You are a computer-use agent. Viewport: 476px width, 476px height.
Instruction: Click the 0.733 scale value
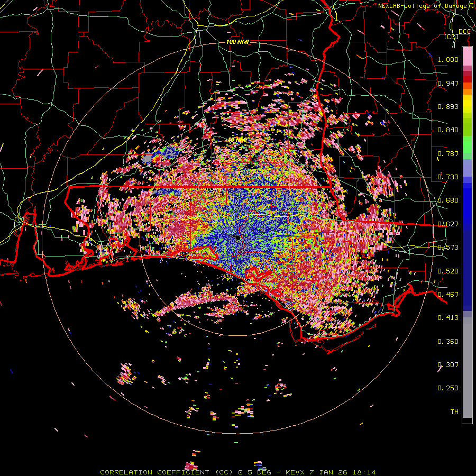tap(448, 177)
